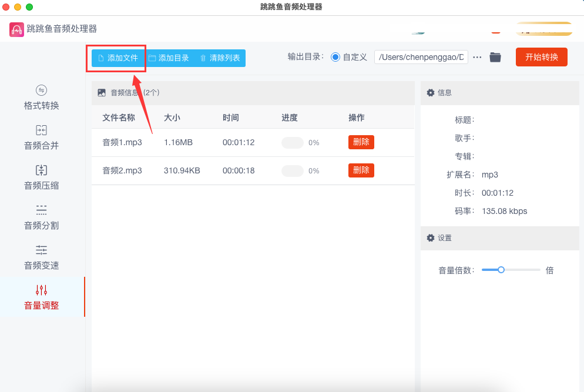Open output folder via folder icon
Screen dimensions: 584x392
click(x=495, y=57)
